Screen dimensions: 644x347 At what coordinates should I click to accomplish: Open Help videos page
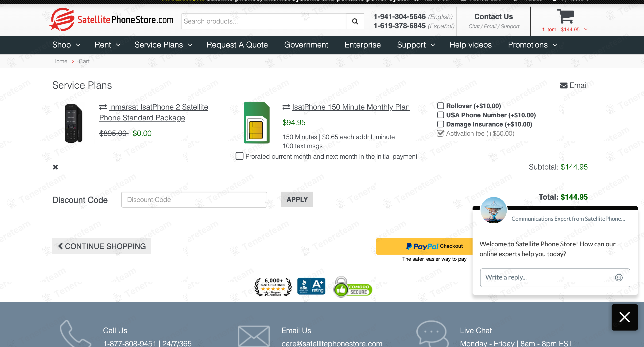470,45
